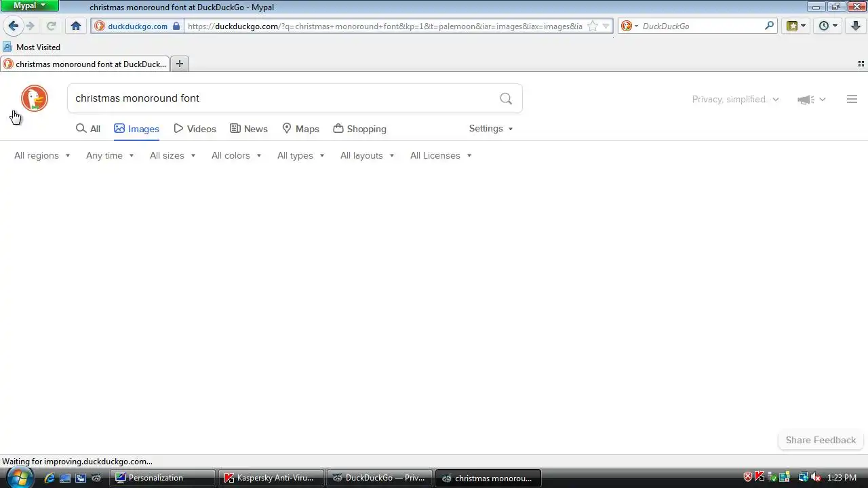Click the Share Feedback button

821,440
